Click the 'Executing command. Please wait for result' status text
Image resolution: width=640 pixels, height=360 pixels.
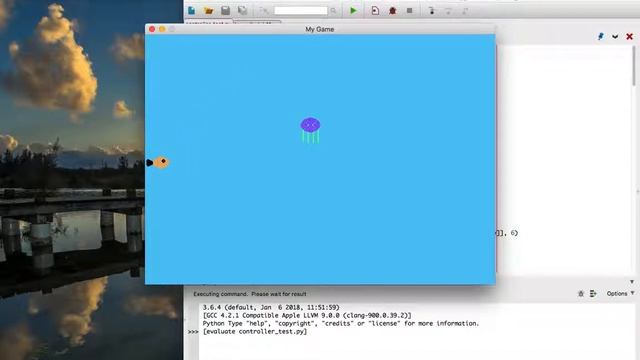[x=250, y=294]
